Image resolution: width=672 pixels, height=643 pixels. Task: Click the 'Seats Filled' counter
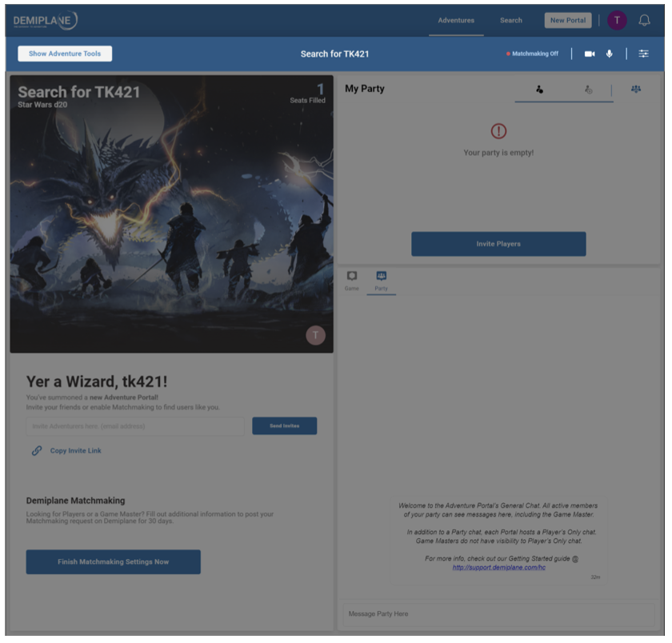click(x=308, y=94)
